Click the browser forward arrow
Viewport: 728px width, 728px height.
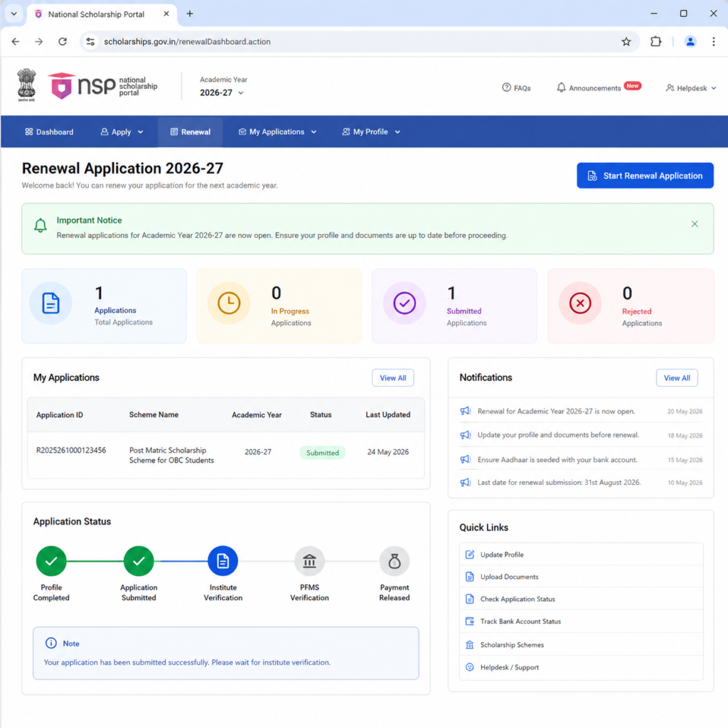point(39,42)
